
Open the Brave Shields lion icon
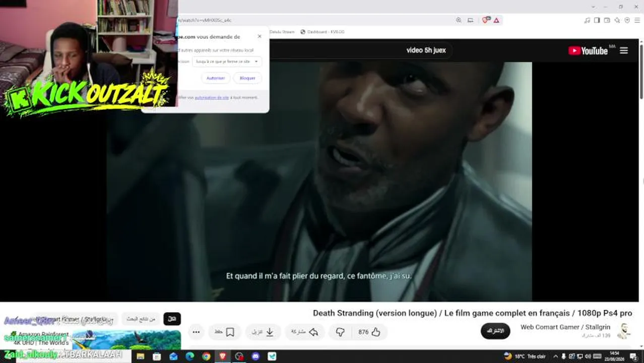[486, 20]
